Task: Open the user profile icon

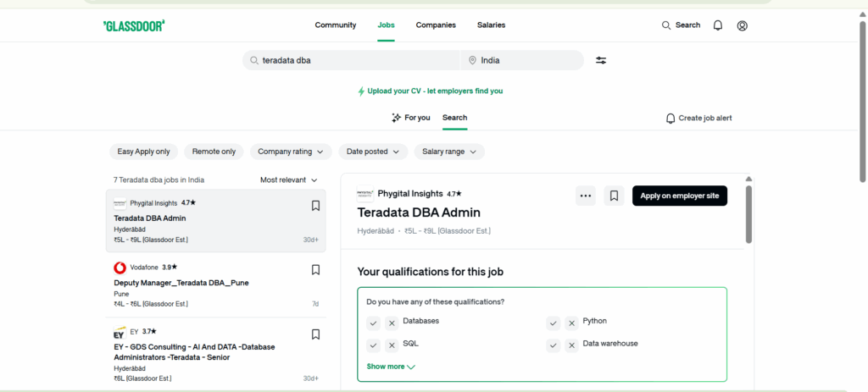Action: click(743, 25)
